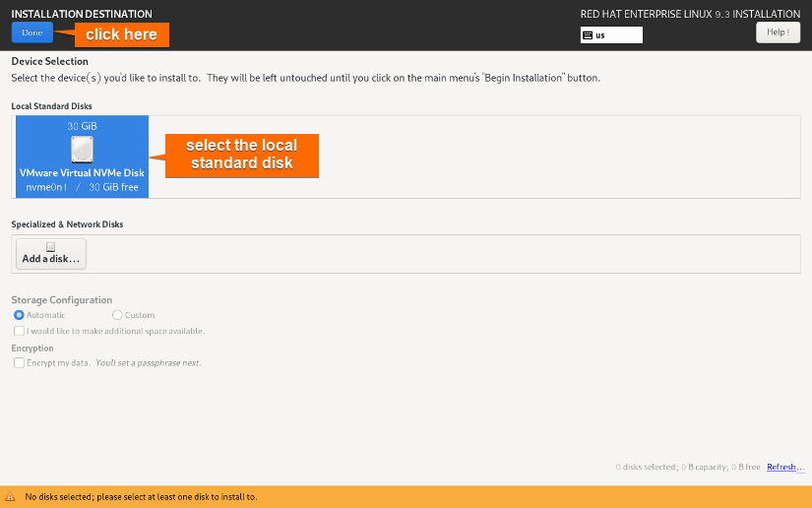This screenshot has width=812, height=508.
Task: Click the us keyboard layout indicator
Action: (611, 35)
